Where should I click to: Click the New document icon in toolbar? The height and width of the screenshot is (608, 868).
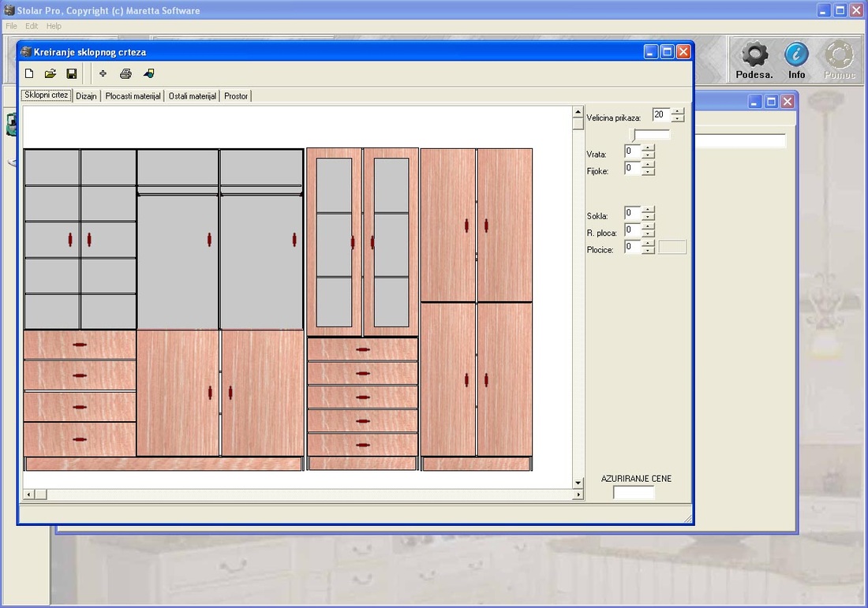point(29,74)
